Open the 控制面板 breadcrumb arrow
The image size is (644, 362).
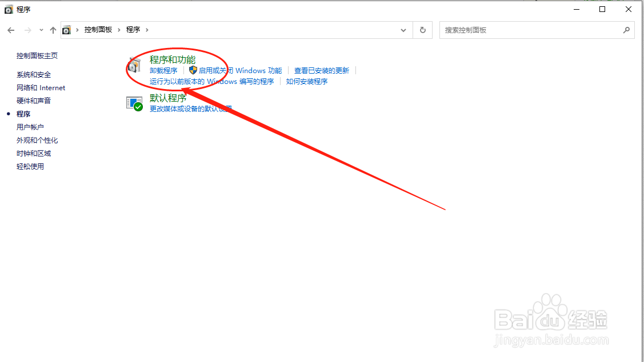(x=119, y=29)
